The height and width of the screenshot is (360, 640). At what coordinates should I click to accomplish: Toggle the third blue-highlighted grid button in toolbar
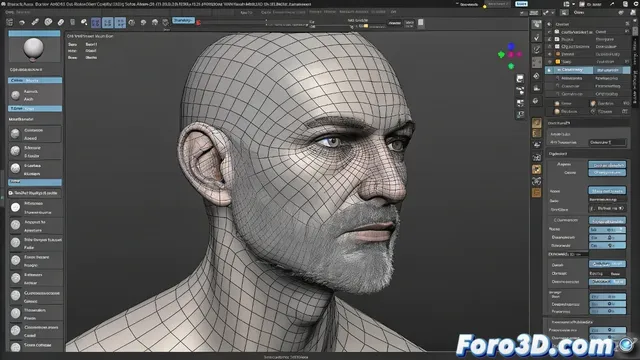point(120,22)
